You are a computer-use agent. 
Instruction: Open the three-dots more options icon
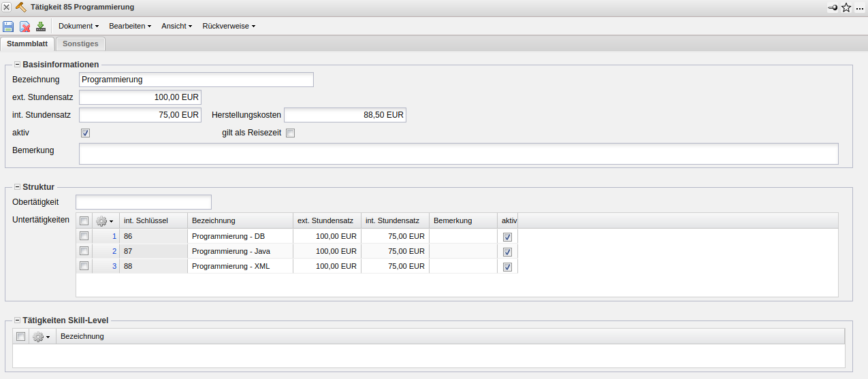860,7
